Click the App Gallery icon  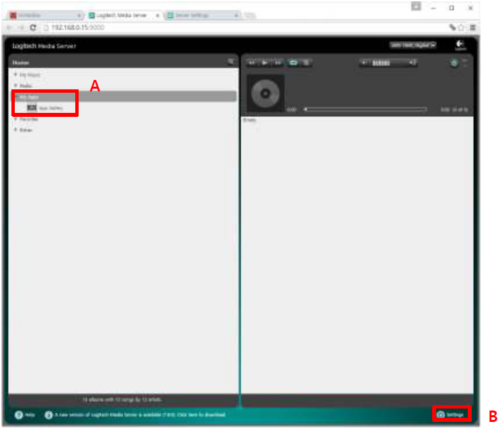coord(32,107)
